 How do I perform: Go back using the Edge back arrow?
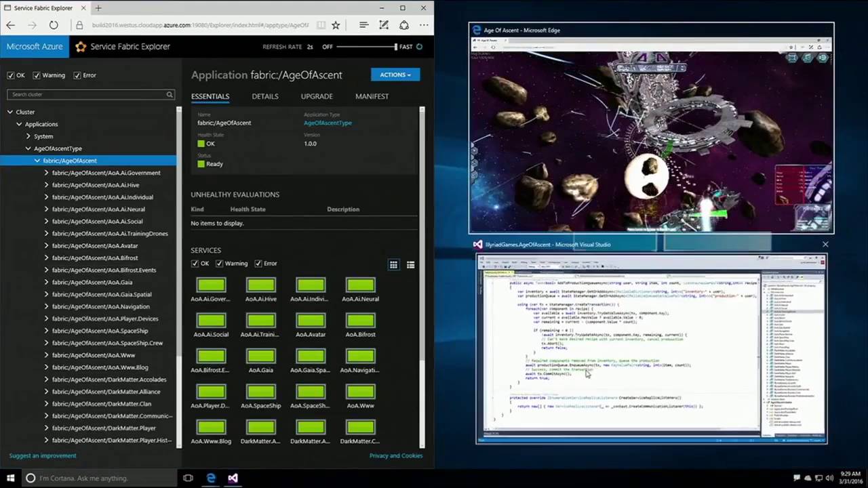click(10, 25)
